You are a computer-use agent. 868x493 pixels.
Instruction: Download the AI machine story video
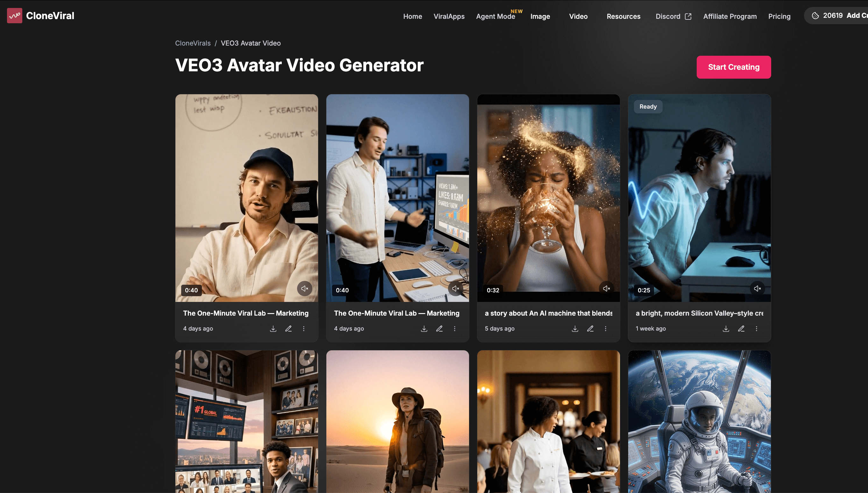575,329
